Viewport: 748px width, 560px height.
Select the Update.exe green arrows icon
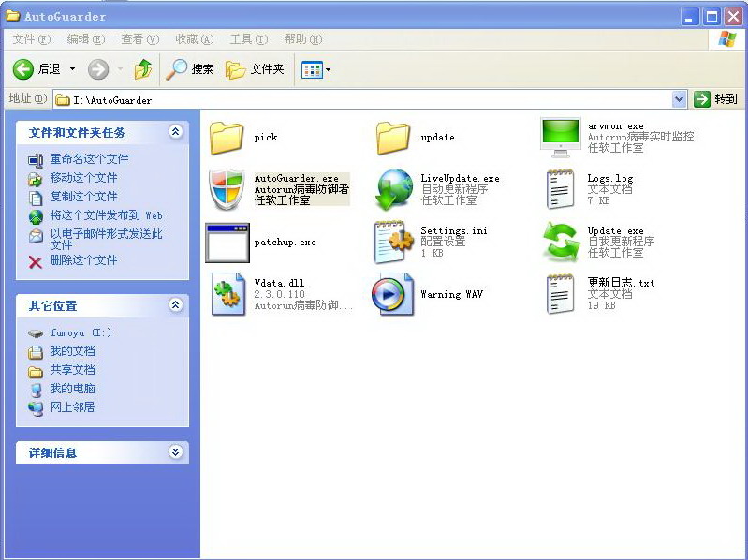pos(561,242)
